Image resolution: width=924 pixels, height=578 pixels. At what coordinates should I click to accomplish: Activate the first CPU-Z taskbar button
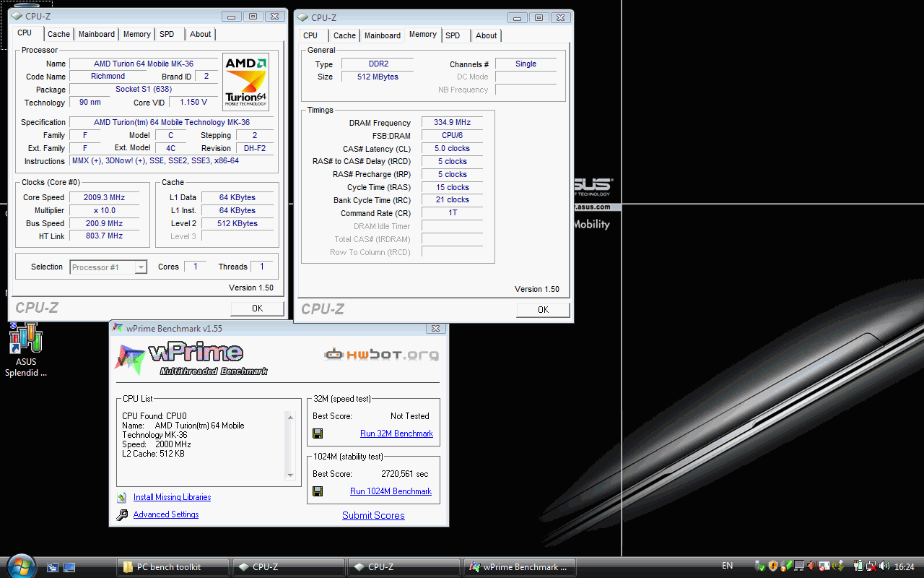point(288,567)
